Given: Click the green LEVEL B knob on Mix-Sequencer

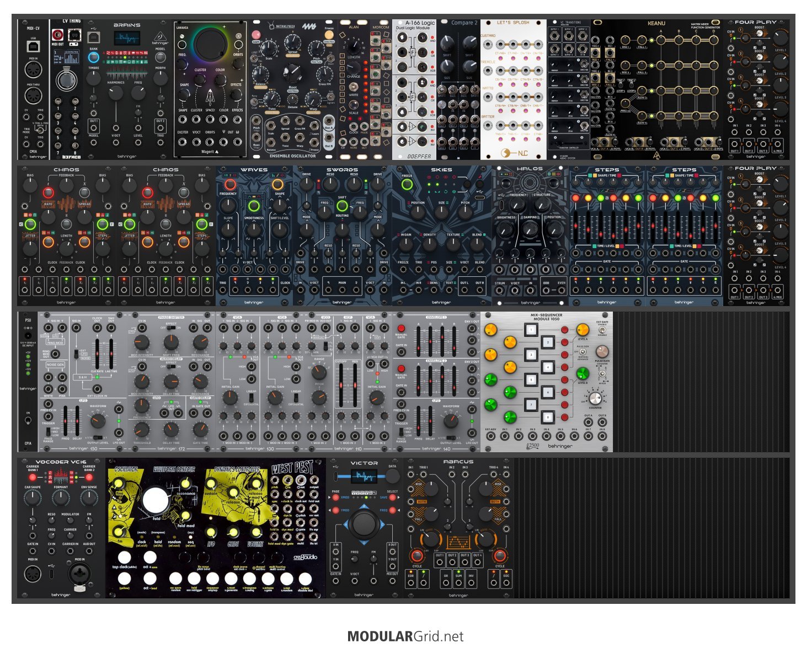Looking at the screenshot, I should click(x=583, y=373).
